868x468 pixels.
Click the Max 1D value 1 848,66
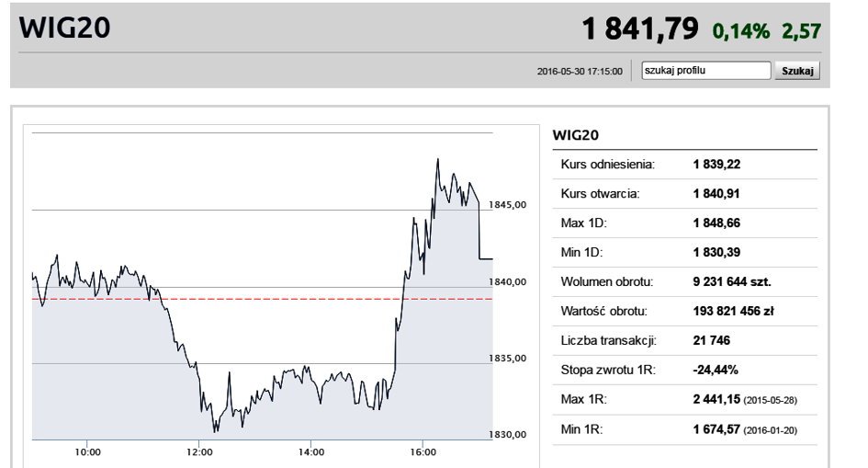point(721,223)
